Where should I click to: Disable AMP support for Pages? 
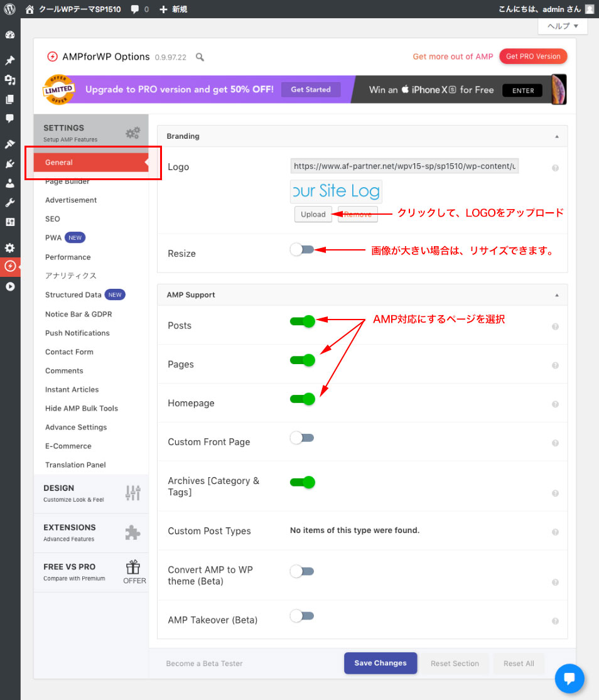pos(303,360)
